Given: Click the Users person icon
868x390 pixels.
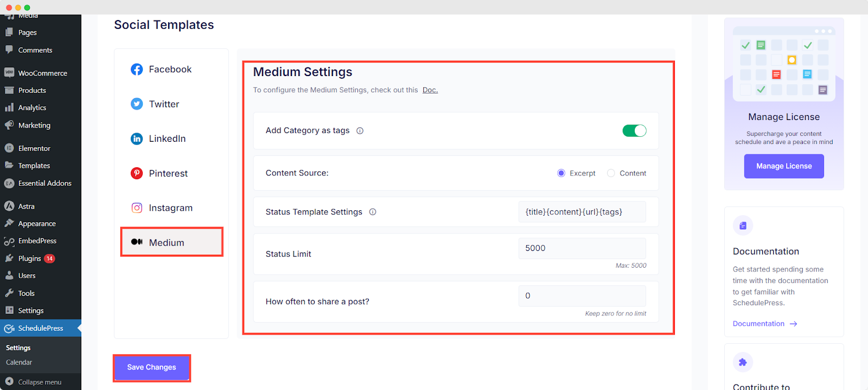Looking at the screenshot, I should [x=9, y=275].
